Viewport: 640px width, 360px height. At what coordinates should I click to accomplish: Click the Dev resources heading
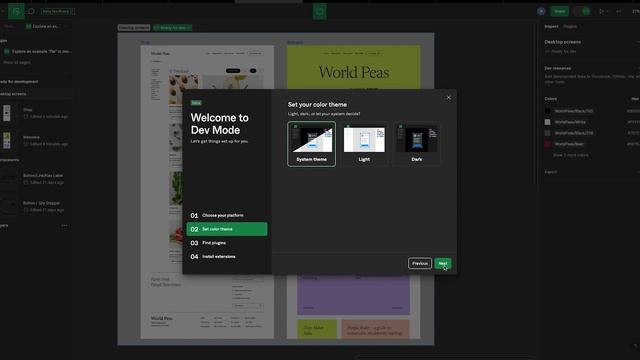pos(558,68)
